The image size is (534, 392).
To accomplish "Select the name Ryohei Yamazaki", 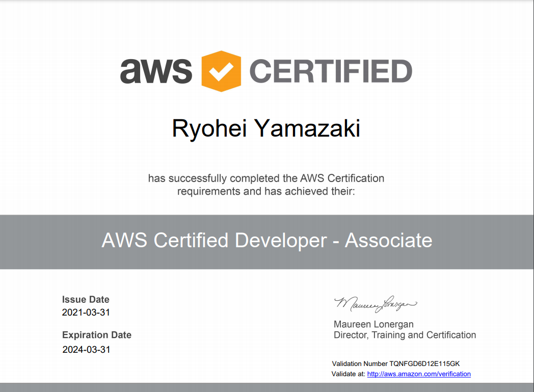I will coord(266,128).
